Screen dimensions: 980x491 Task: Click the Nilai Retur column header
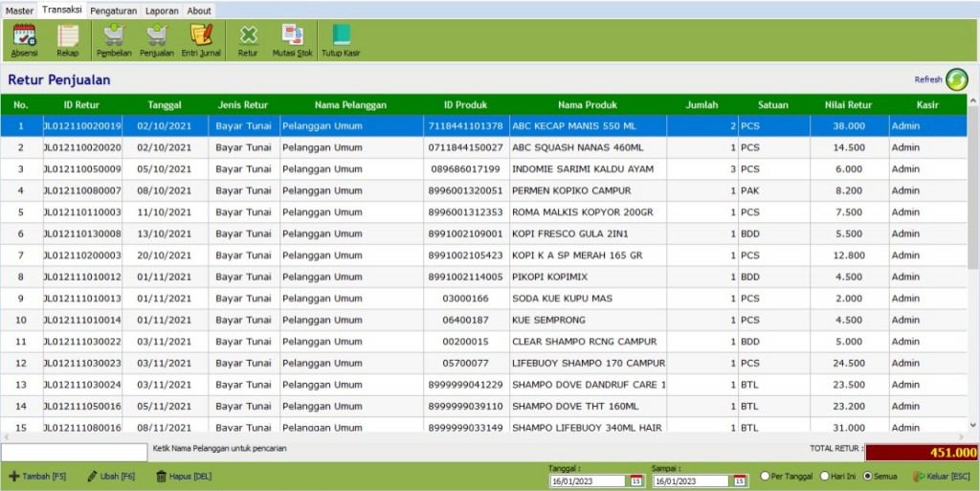point(848,105)
